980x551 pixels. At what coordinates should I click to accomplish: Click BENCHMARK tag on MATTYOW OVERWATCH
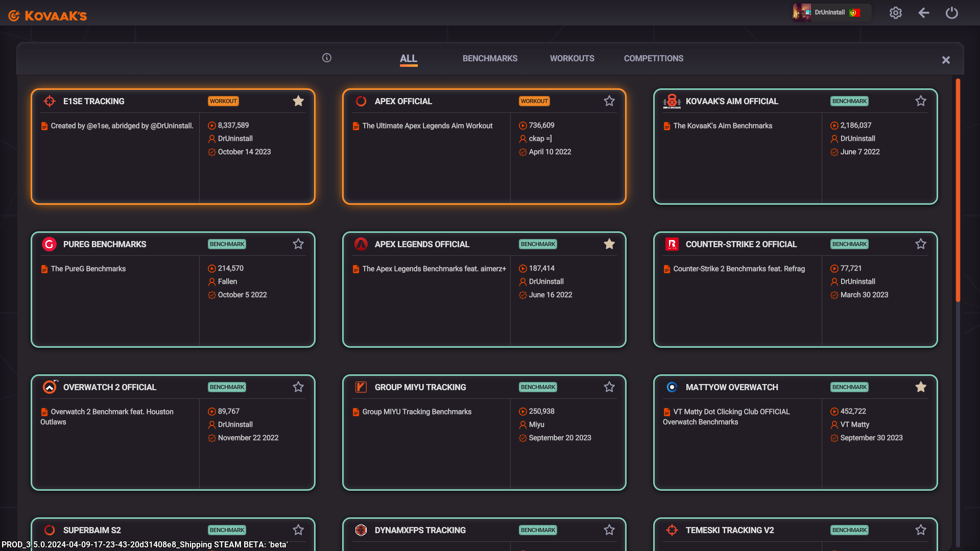[849, 387]
